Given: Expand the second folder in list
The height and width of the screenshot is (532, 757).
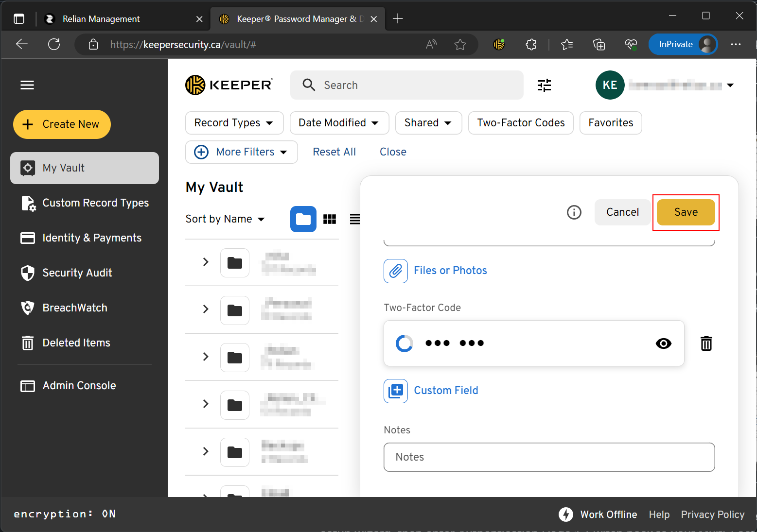Looking at the screenshot, I should [x=206, y=309].
